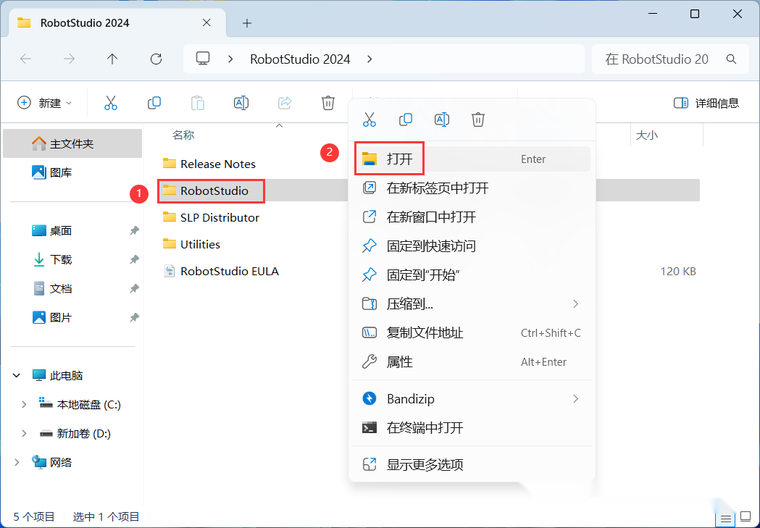Choose 复制文件地址
This screenshot has height=528, width=760.
point(471,333)
